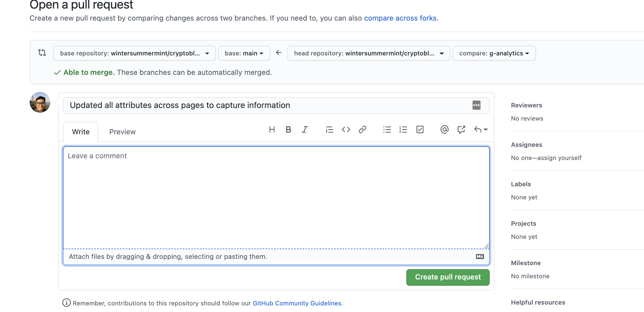Open the GitHub Community Guidelines link
644x312 pixels.
point(297,303)
